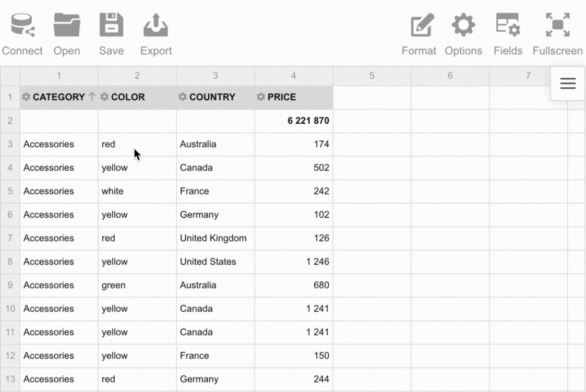Select column number 6 header
Screen dimensions: 586x392
pos(450,76)
